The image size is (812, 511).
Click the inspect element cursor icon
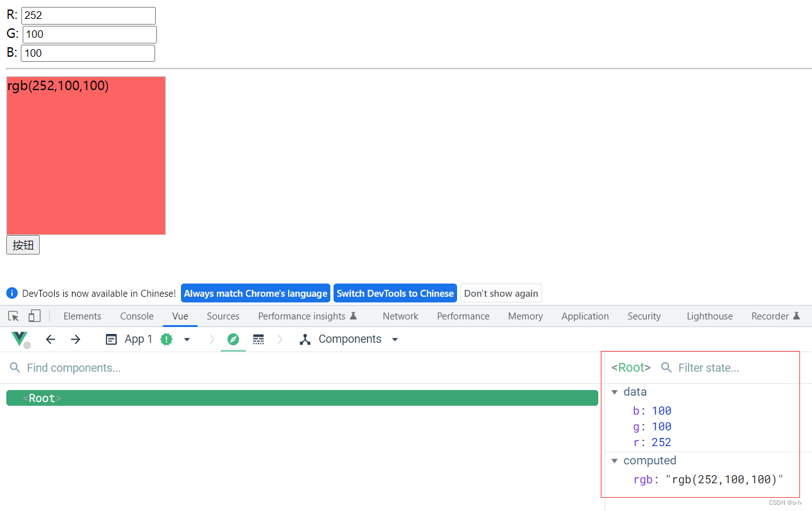point(13,316)
